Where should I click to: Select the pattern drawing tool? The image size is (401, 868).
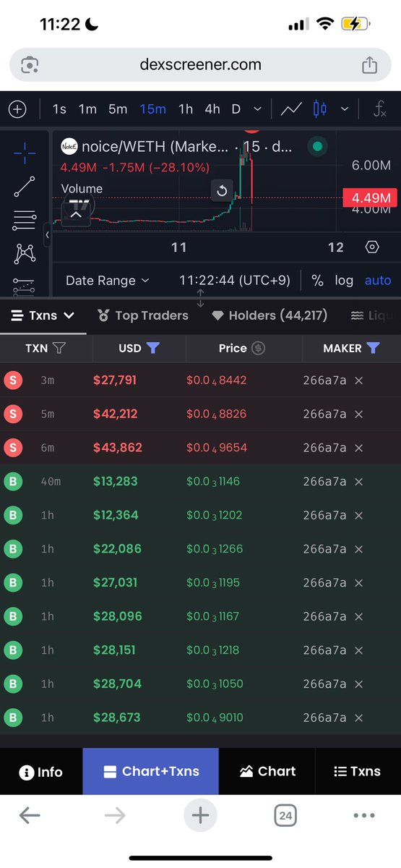[x=25, y=253]
